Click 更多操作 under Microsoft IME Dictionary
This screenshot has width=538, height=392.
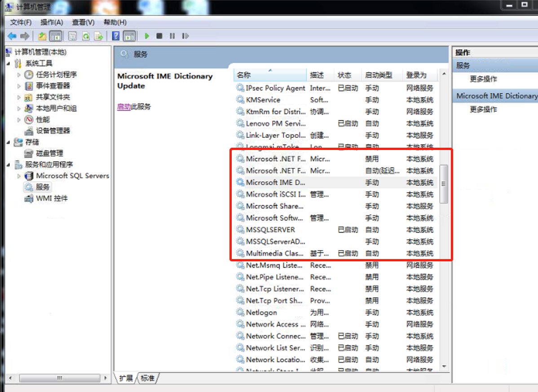[483, 110]
